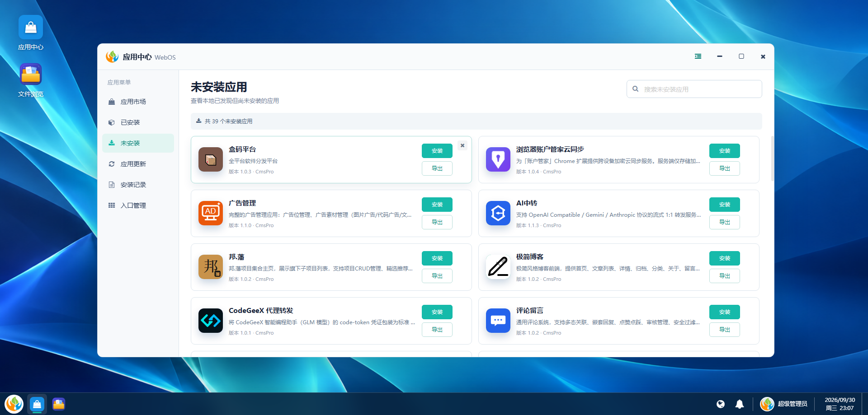Click the file browser taskbar icon

click(59, 404)
